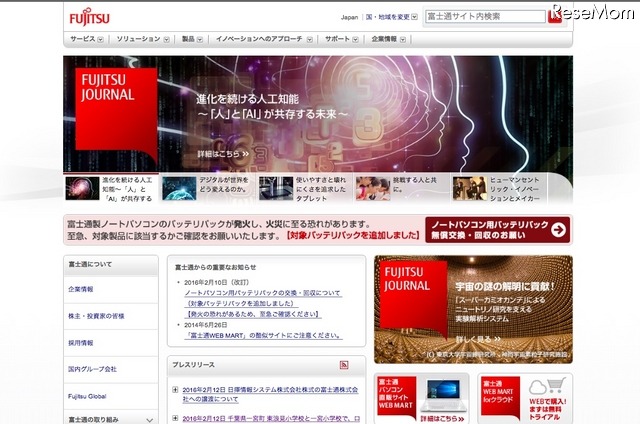Select the タブレット carousel thumbnail image
The height and width of the screenshot is (424, 640).
276,188
